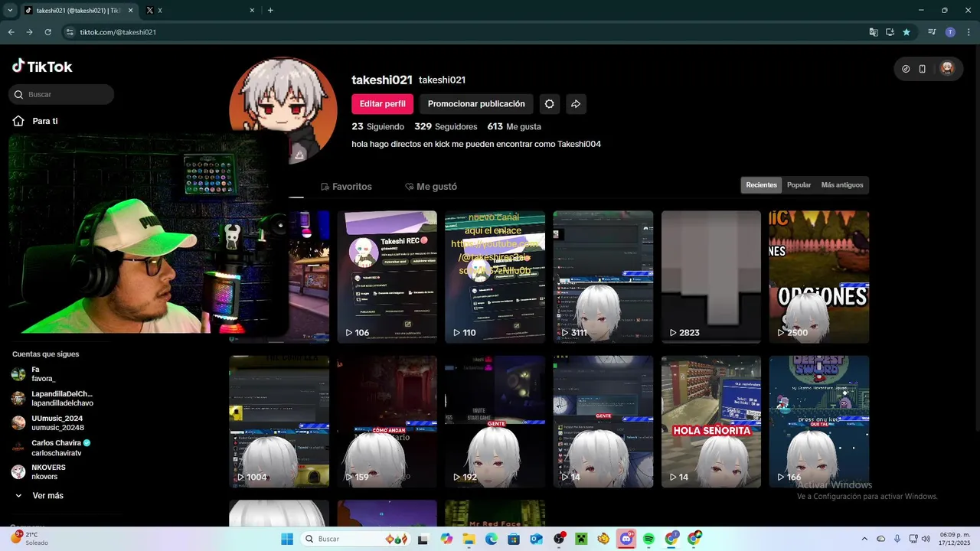Focus Windows taskbar Buscar search box
Image resolution: width=980 pixels, height=551 pixels.
[x=356, y=539]
